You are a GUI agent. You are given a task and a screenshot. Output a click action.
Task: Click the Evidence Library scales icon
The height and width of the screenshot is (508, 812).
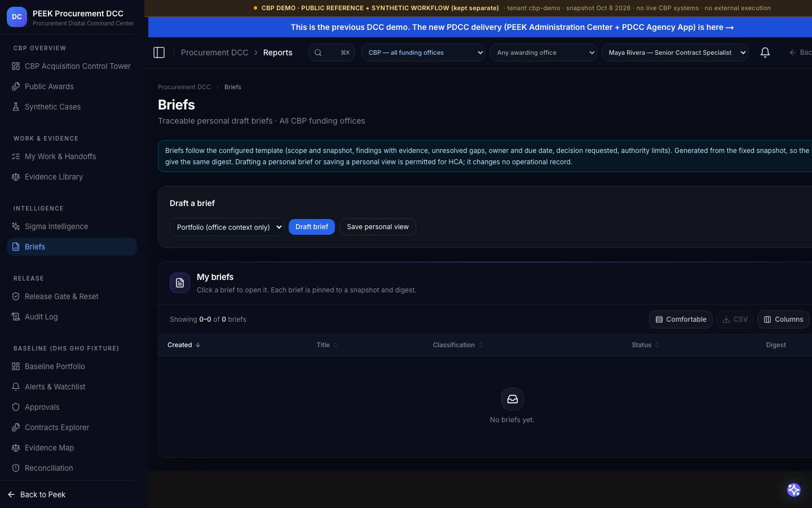click(x=16, y=177)
